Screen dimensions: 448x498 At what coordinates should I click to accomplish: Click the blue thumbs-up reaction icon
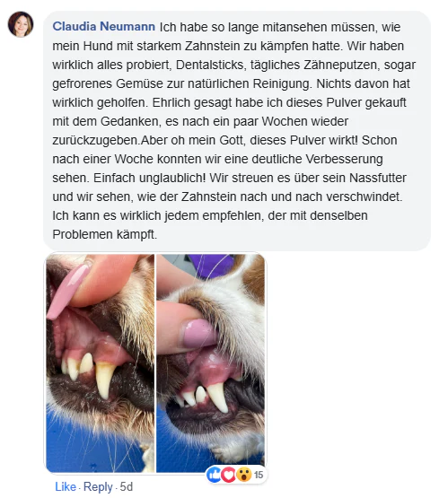pos(214,475)
